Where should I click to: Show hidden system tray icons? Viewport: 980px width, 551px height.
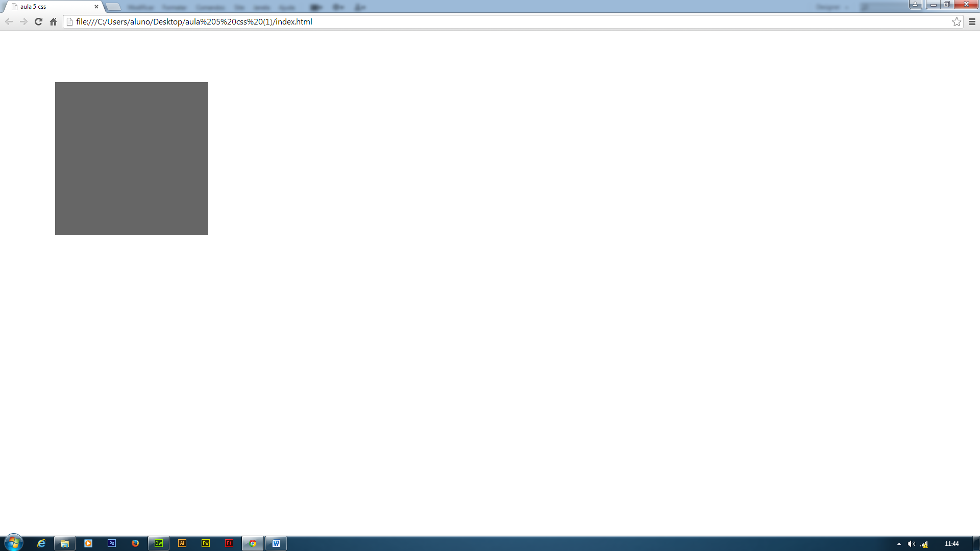(899, 544)
